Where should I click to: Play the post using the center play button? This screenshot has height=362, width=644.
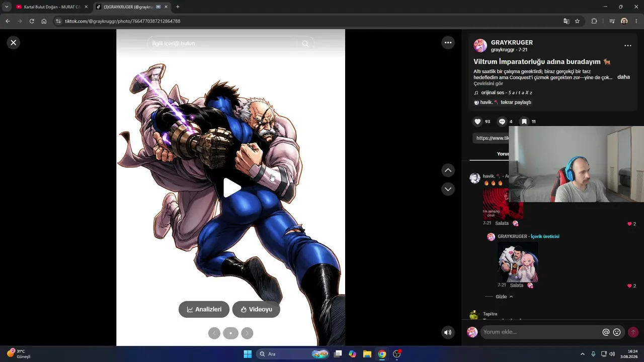coord(231,188)
